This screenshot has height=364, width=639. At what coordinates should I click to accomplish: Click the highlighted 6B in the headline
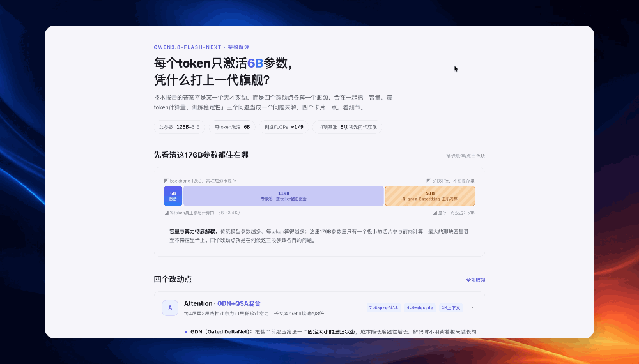(x=255, y=63)
